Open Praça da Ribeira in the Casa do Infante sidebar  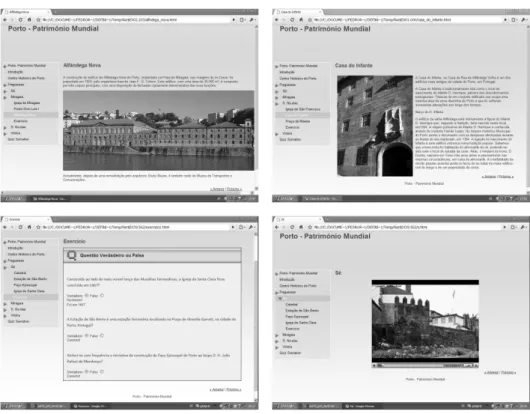click(x=297, y=121)
